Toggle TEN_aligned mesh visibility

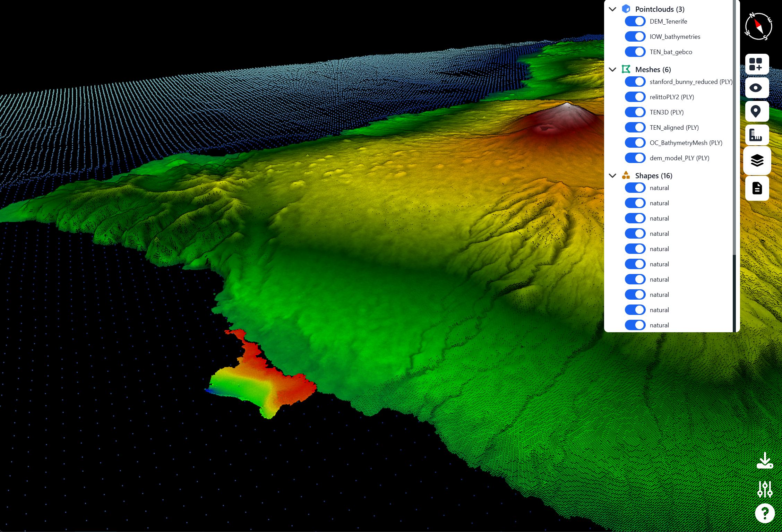[635, 128]
